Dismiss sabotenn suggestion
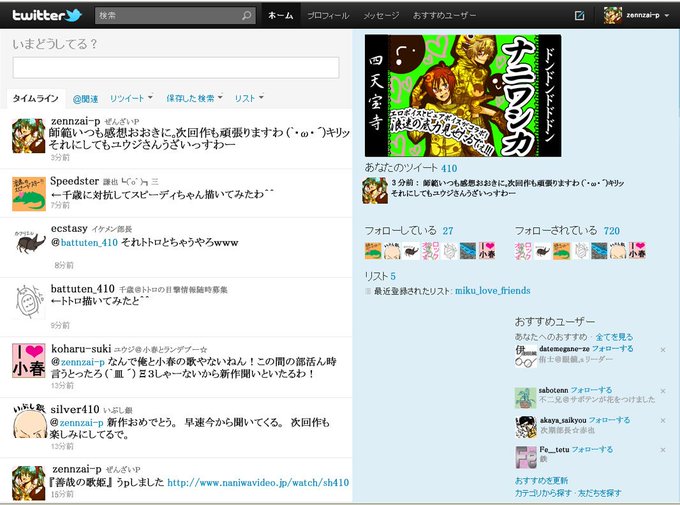Screen dimensions: 680x505 [663, 391]
